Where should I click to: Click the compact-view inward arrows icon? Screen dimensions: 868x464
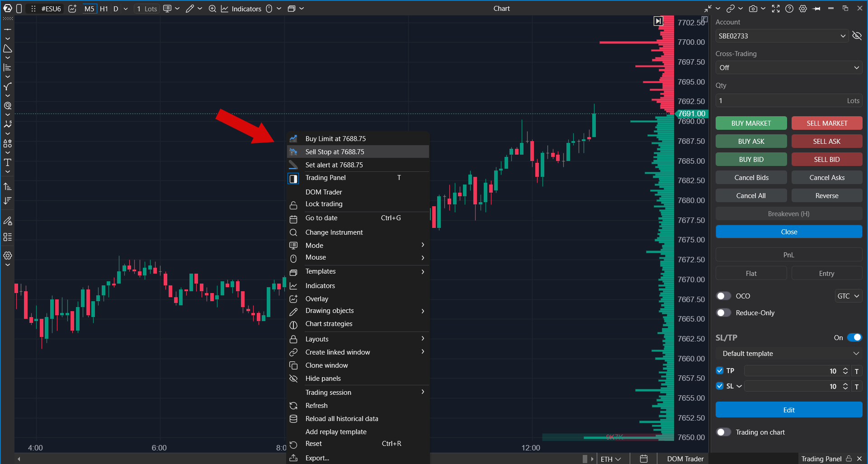pyautogui.click(x=708, y=9)
